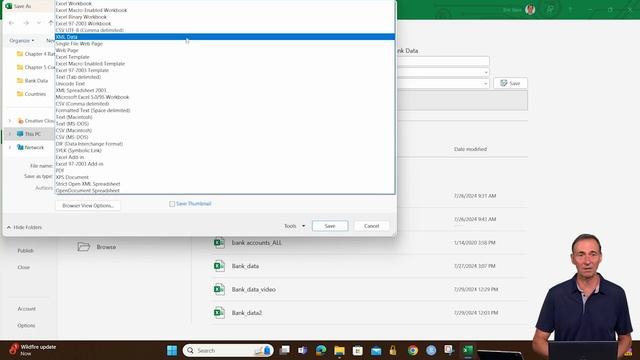Open the Bank_data file
This screenshot has height=360, width=640.
click(x=245, y=266)
